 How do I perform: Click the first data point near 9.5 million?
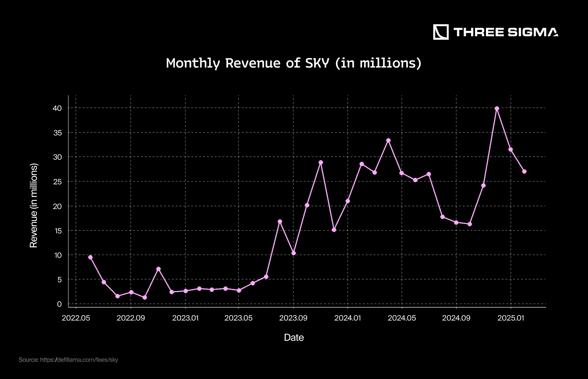click(x=90, y=257)
